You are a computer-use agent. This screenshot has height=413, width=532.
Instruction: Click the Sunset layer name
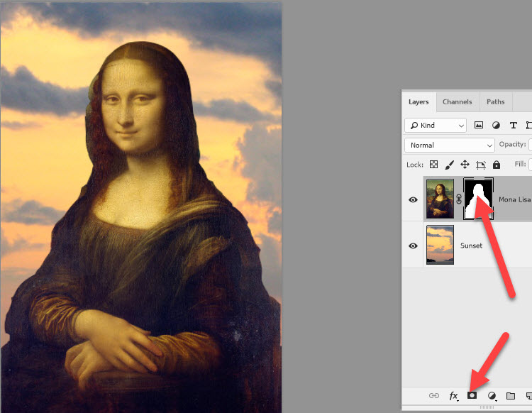point(471,246)
